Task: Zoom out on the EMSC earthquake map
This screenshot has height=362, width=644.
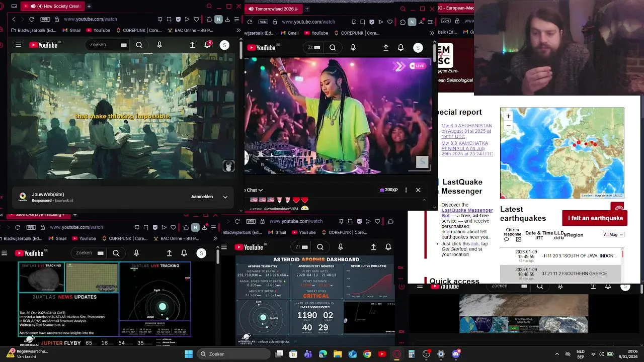Action: (508, 125)
